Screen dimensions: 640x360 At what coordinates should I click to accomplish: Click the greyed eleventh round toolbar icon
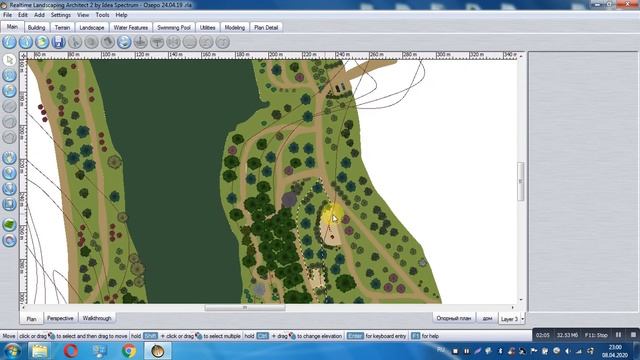coord(173,42)
